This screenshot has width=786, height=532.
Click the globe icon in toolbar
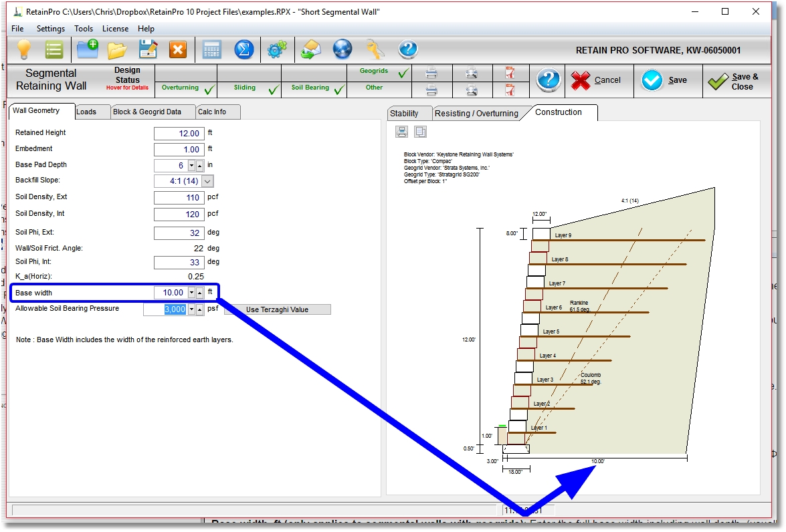click(x=342, y=49)
